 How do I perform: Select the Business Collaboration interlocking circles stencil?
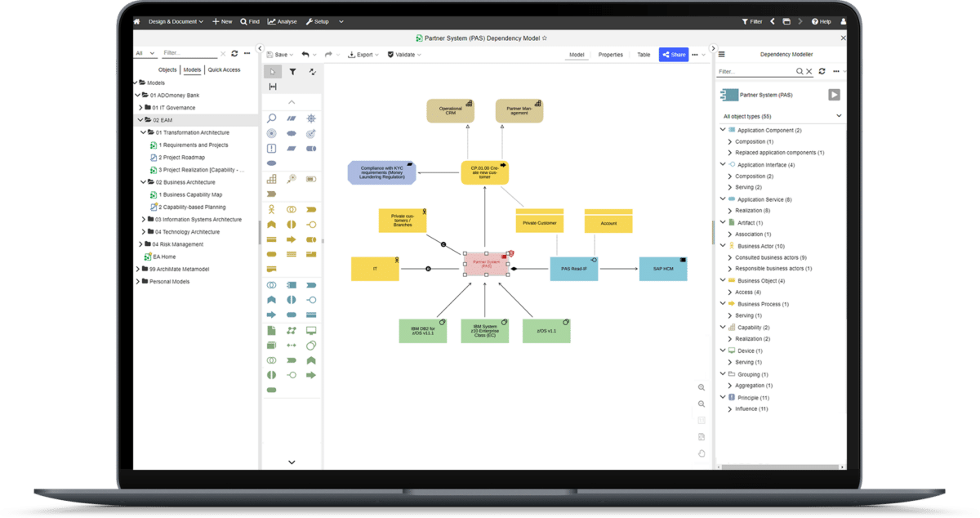[292, 209]
